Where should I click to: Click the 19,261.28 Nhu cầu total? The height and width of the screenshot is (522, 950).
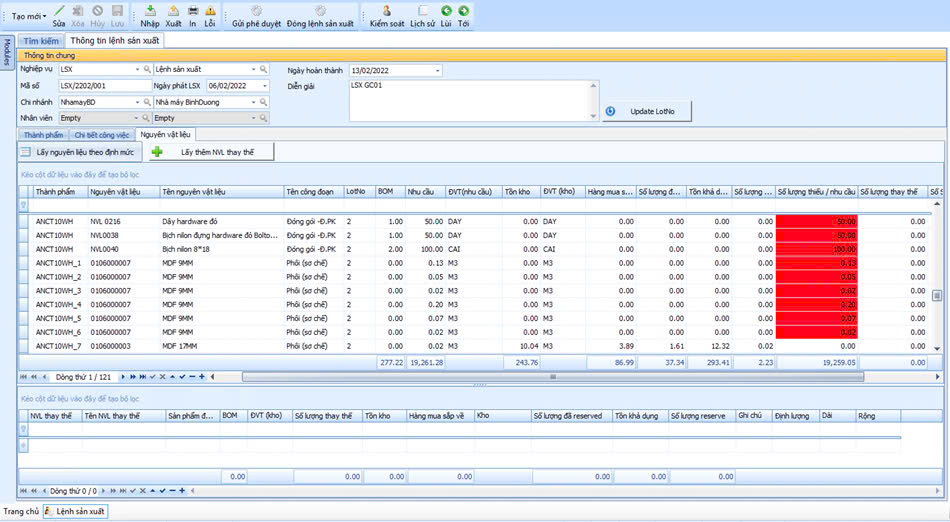[x=426, y=363]
